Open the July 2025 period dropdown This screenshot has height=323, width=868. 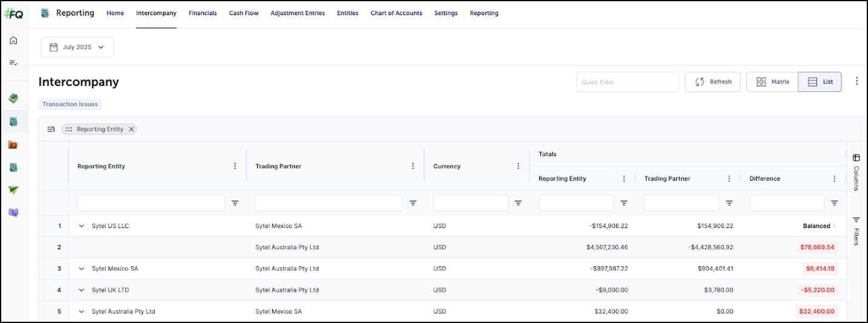pos(77,47)
